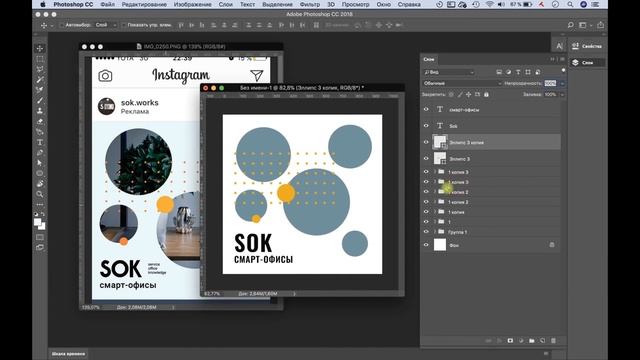Open the Вид layer filter dropdown
This screenshot has width=640, height=360.
pyautogui.click(x=449, y=72)
